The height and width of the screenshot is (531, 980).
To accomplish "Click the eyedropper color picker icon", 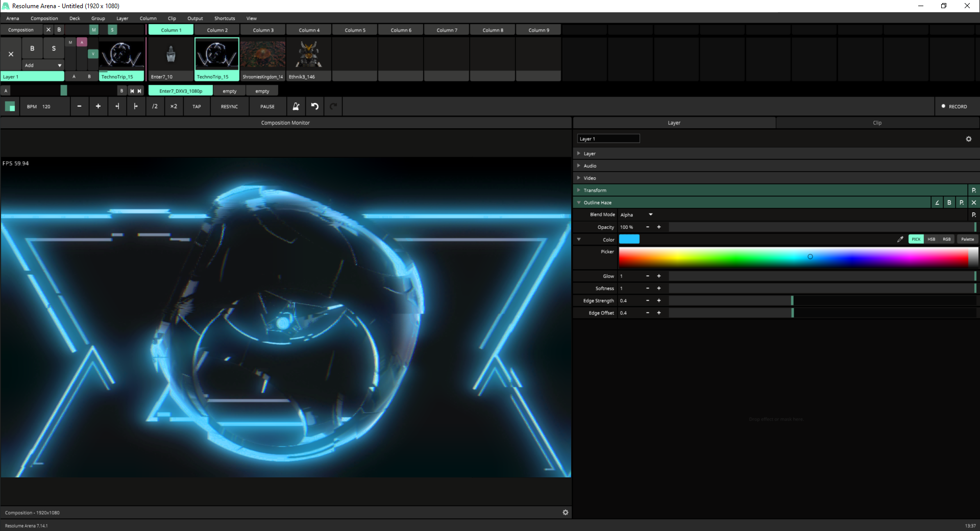I will click(x=900, y=239).
